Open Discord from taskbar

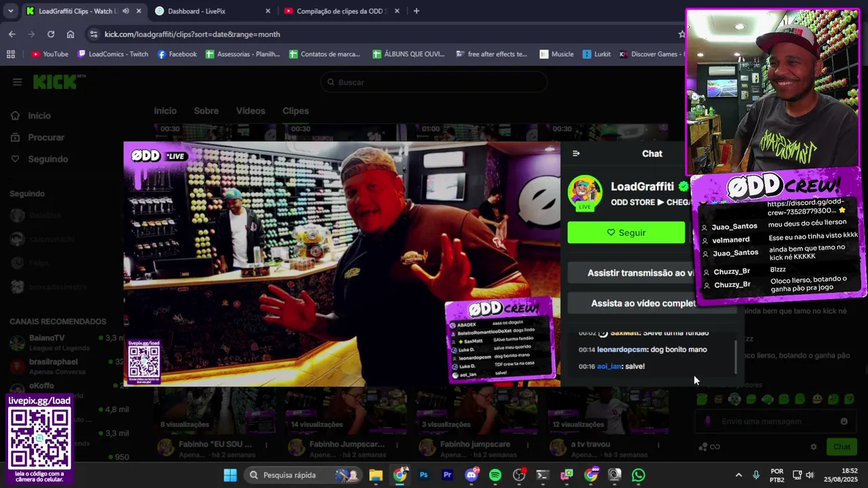tap(472, 475)
